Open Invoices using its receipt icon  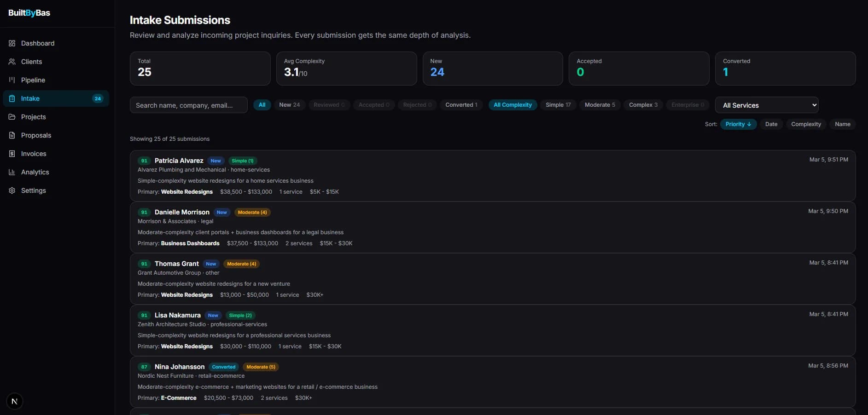click(x=12, y=154)
